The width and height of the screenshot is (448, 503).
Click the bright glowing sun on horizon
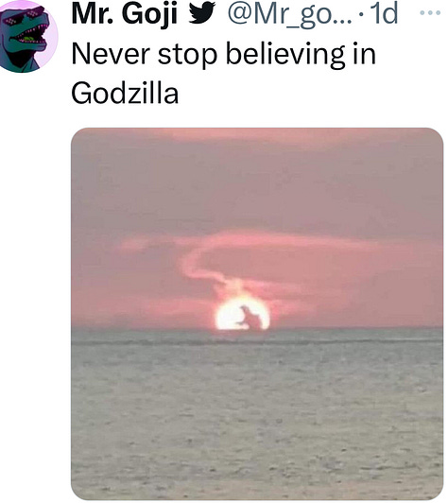click(x=242, y=313)
